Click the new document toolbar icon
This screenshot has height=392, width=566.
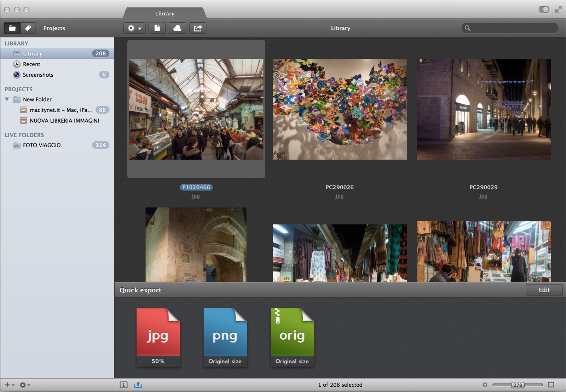coord(157,28)
